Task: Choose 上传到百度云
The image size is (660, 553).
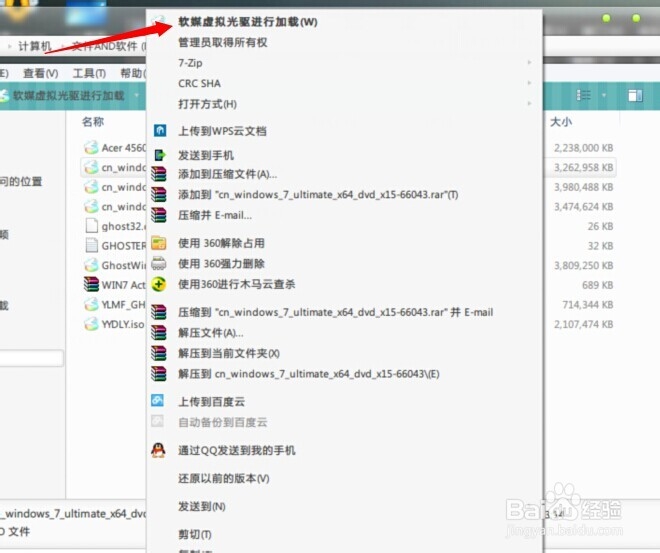Action: (x=211, y=402)
